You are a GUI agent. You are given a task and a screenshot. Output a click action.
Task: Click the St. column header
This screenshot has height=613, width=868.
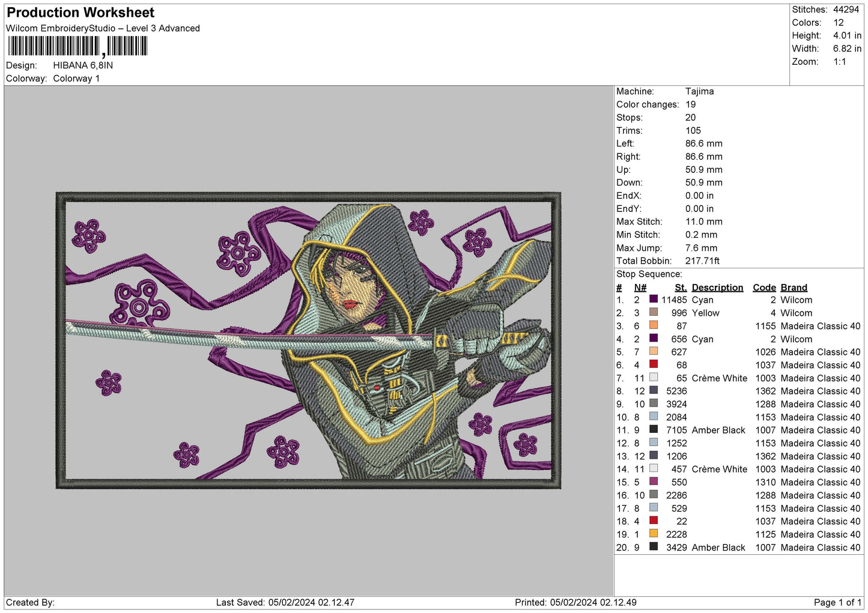tap(681, 288)
